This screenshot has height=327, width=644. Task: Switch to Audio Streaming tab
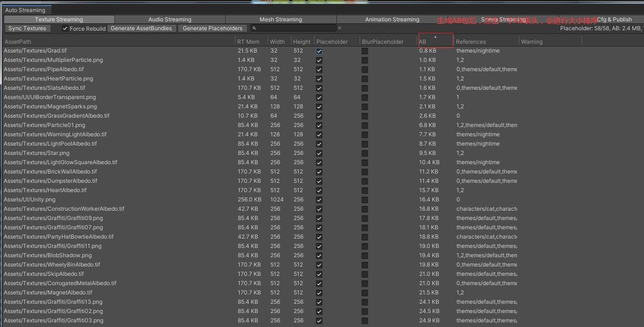[170, 19]
